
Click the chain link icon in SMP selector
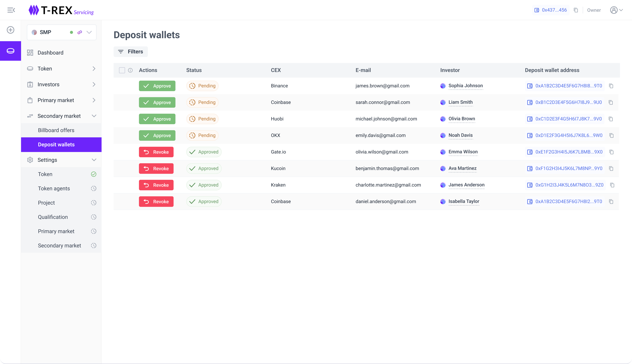(80, 32)
